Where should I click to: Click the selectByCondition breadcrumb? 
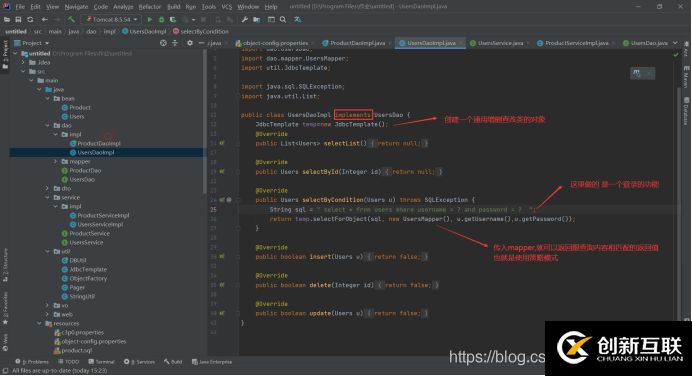201,31
